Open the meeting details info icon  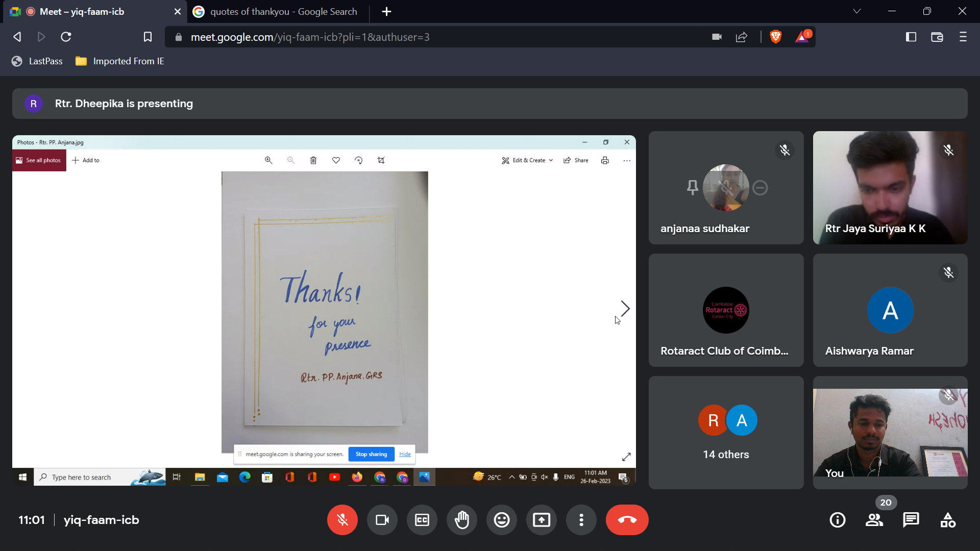point(838,520)
